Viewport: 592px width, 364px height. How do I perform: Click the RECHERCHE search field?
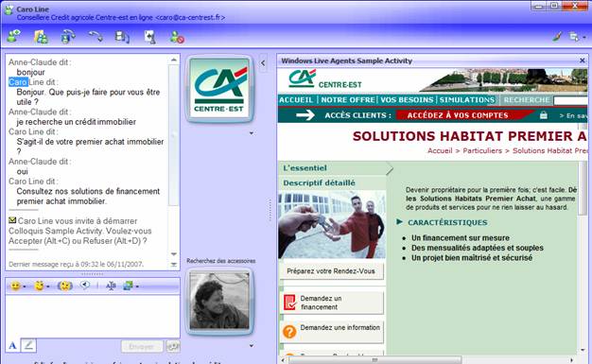(x=570, y=100)
